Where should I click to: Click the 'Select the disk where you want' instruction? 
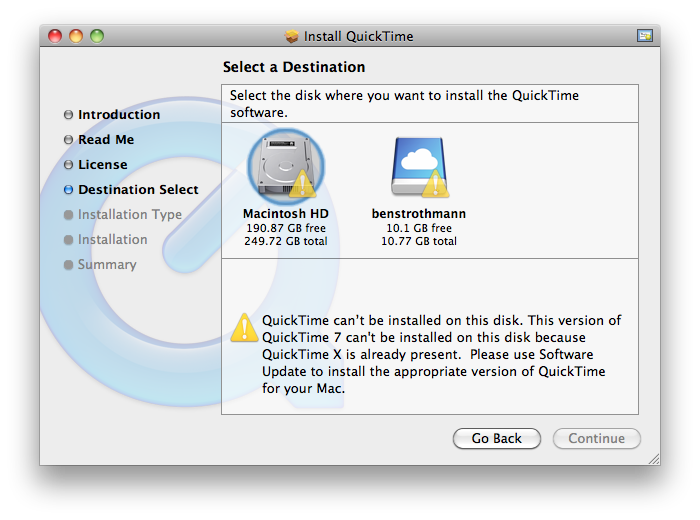(x=404, y=104)
